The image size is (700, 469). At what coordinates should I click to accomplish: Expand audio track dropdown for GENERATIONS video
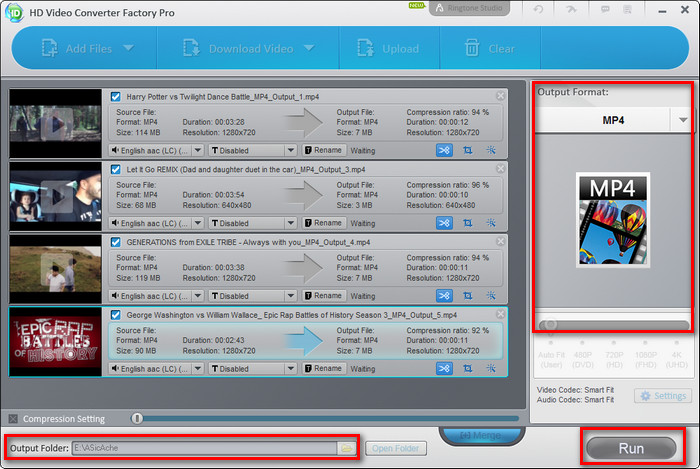click(198, 296)
